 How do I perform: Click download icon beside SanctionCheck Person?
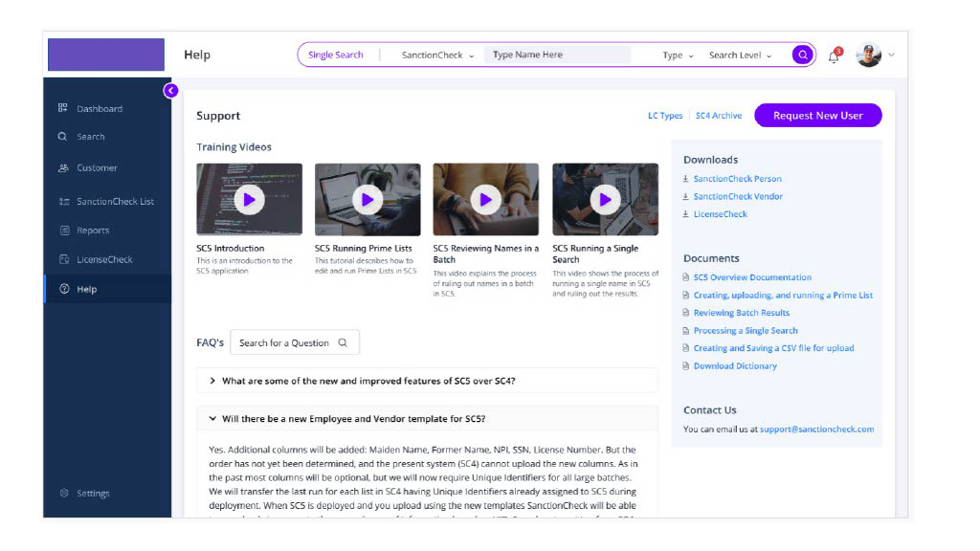coord(685,179)
